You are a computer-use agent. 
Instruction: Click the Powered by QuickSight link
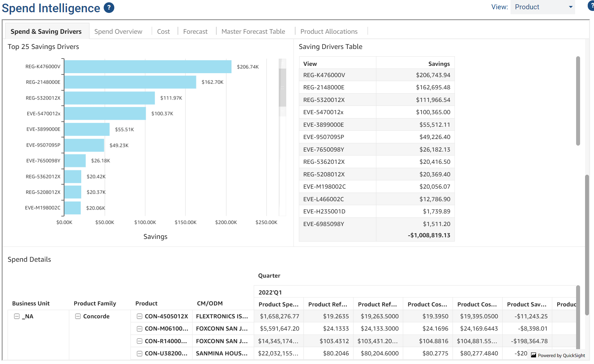pos(558,355)
